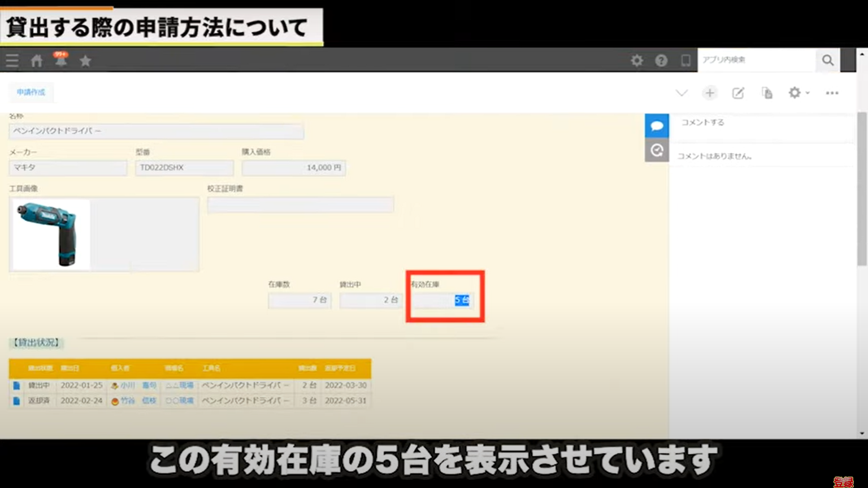Duplicate the record with copy icon
This screenshot has height=488, width=868.
click(767, 93)
